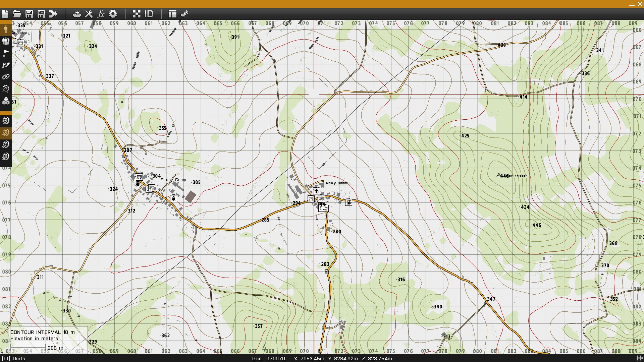Click the Save As icon
The width and height of the screenshot is (644, 362).
pyautogui.click(x=41, y=14)
